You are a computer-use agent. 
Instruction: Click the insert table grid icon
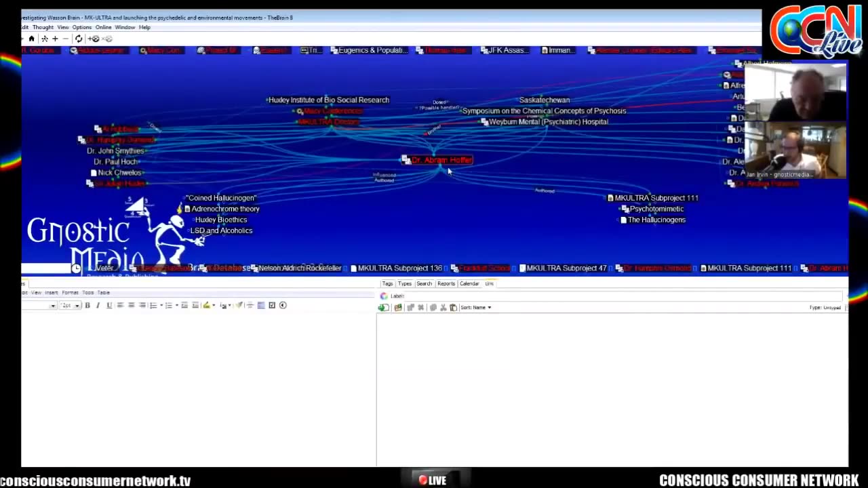261,305
